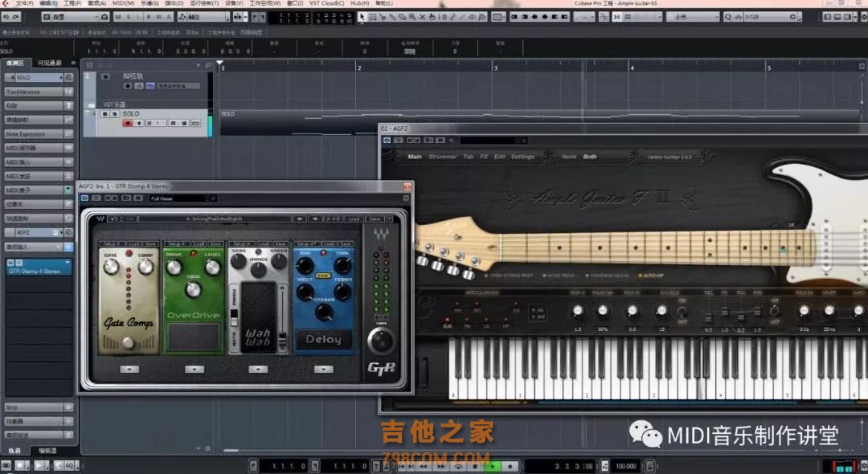Select the Range Selection tool
This screenshot has width=868, height=474.
click(x=373, y=17)
